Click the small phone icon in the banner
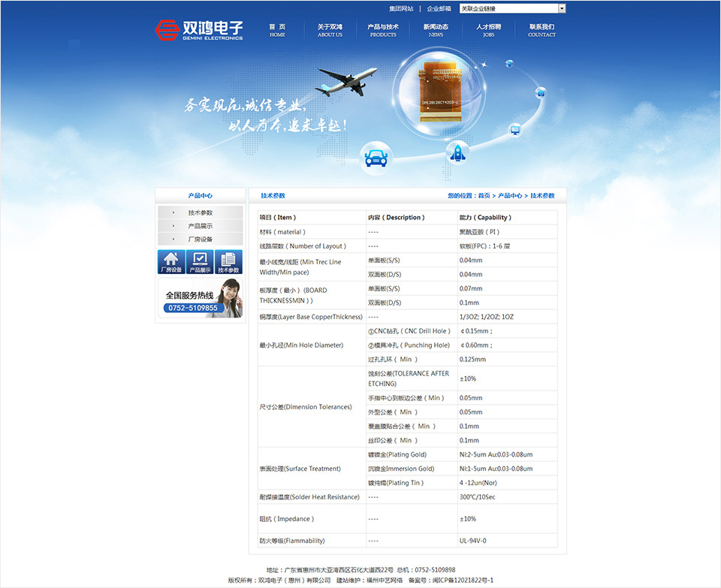The image size is (721, 588). 541,93
